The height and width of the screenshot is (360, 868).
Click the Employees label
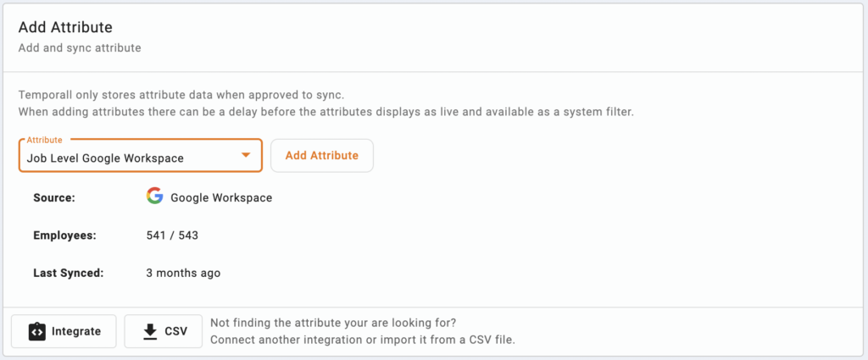64,235
